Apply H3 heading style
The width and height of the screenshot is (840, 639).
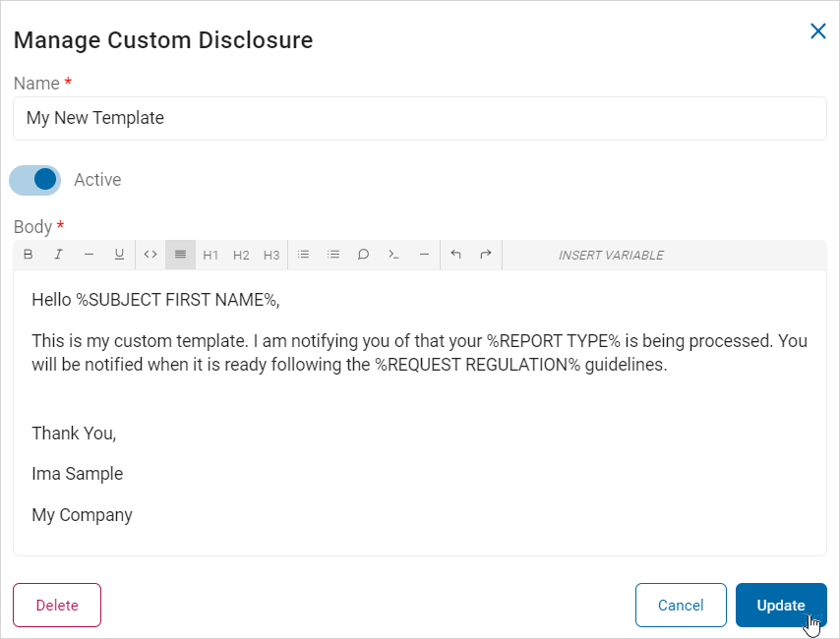coord(271,255)
